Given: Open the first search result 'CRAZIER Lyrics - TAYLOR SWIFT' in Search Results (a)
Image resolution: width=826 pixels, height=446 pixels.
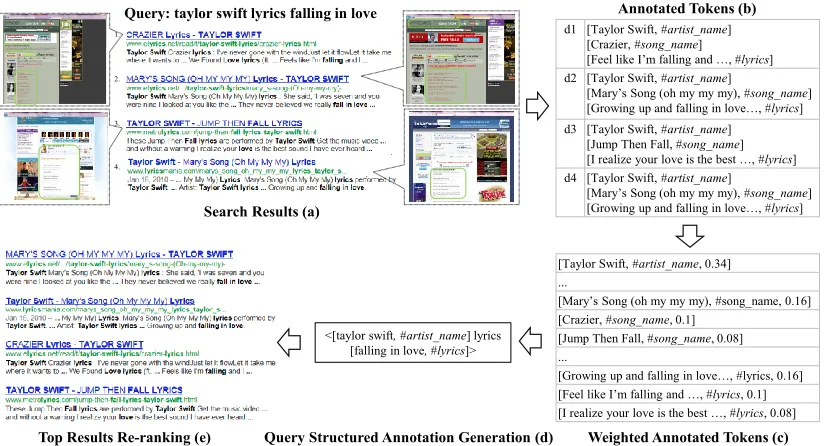Looking at the screenshot, I should coord(194,35).
